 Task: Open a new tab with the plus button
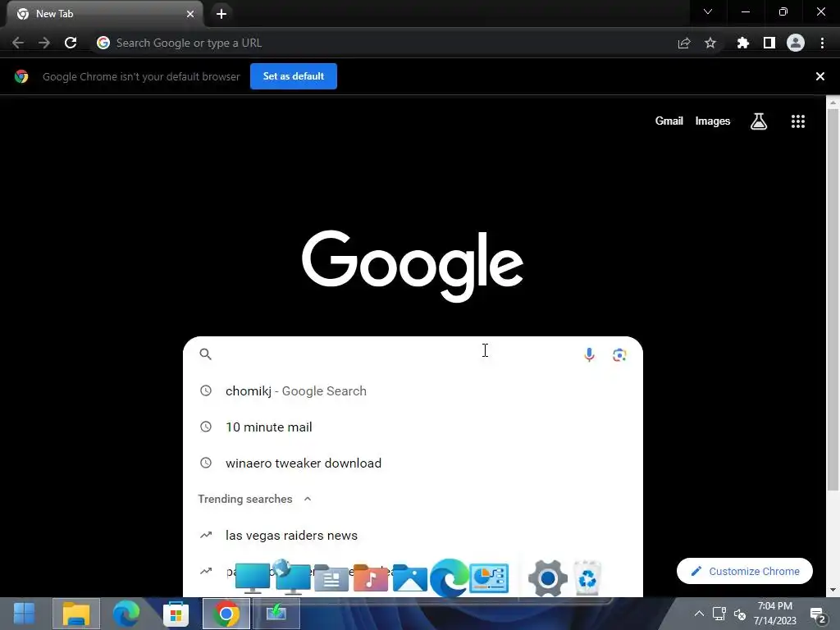[221, 14]
